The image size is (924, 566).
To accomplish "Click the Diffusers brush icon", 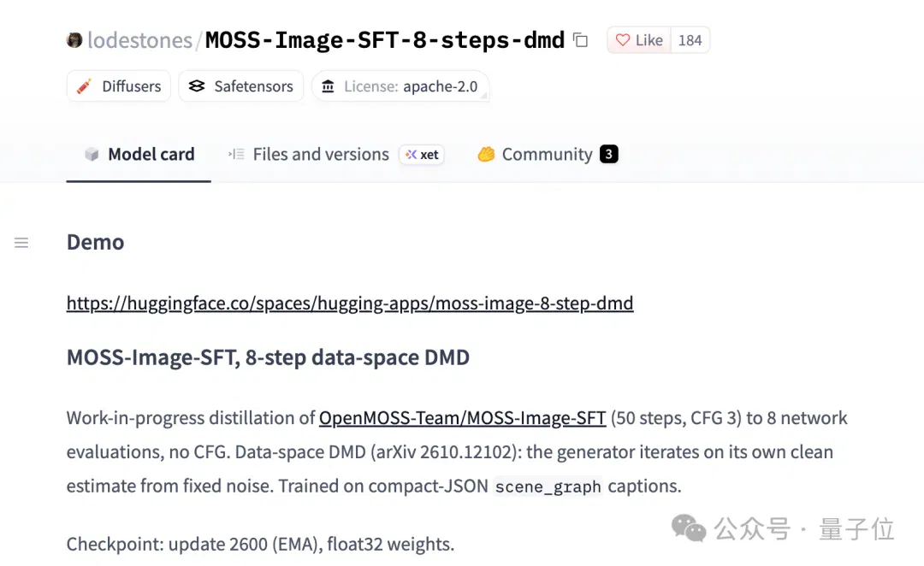I will pyautogui.click(x=84, y=86).
